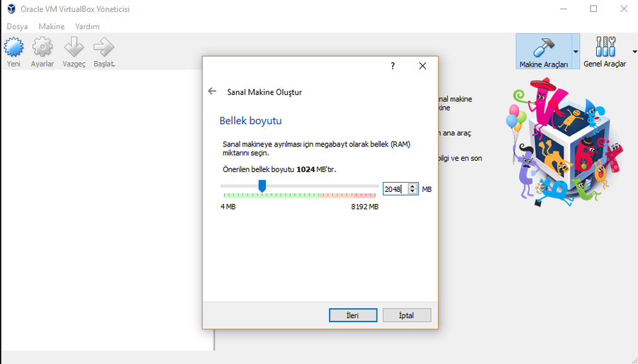
Task: Click the memory value field showing 2048
Action: (394, 189)
